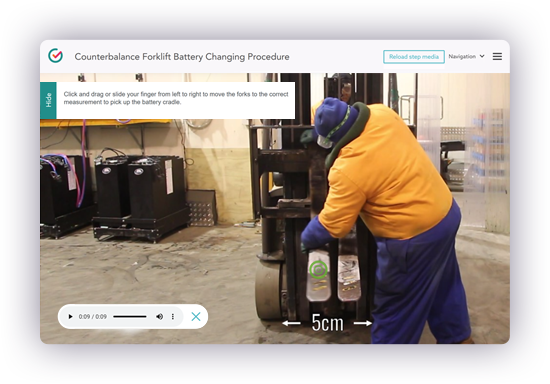Click Reload step media button
The height and width of the screenshot is (384, 550).
coord(414,57)
